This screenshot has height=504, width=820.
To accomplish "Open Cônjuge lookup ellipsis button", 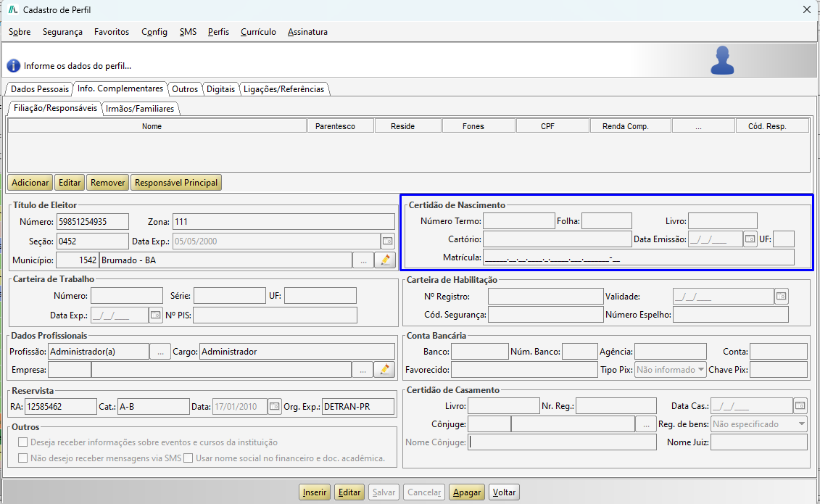I will (646, 424).
